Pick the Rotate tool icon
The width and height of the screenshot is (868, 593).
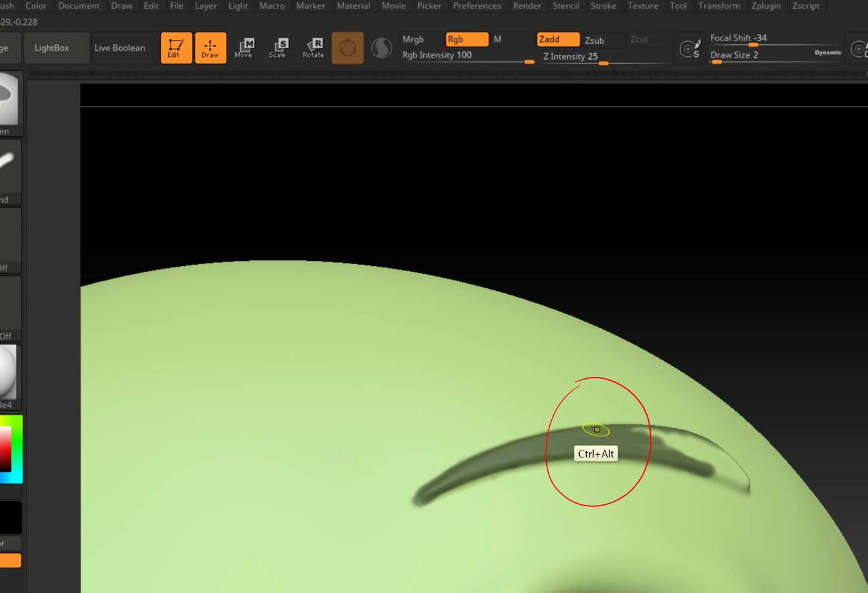[314, 48]
